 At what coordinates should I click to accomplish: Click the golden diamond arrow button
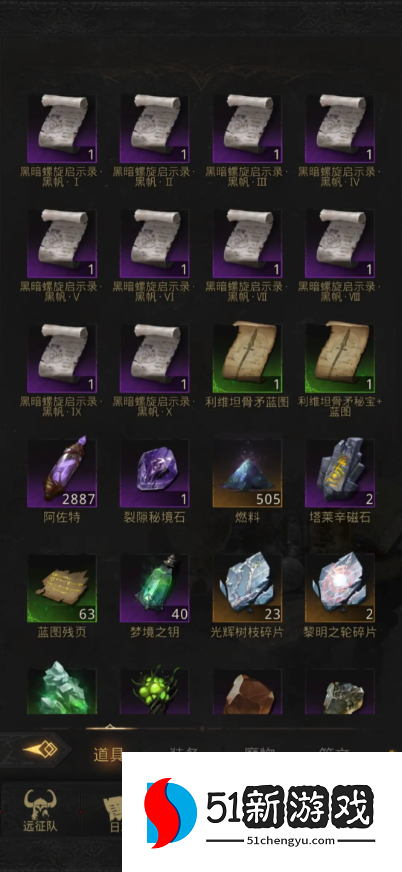(x=40, y=750)
